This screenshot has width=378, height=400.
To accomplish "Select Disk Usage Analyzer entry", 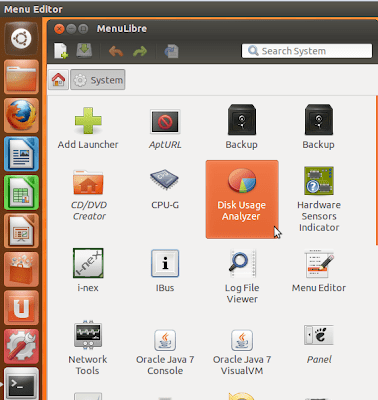I will (242, 199).
